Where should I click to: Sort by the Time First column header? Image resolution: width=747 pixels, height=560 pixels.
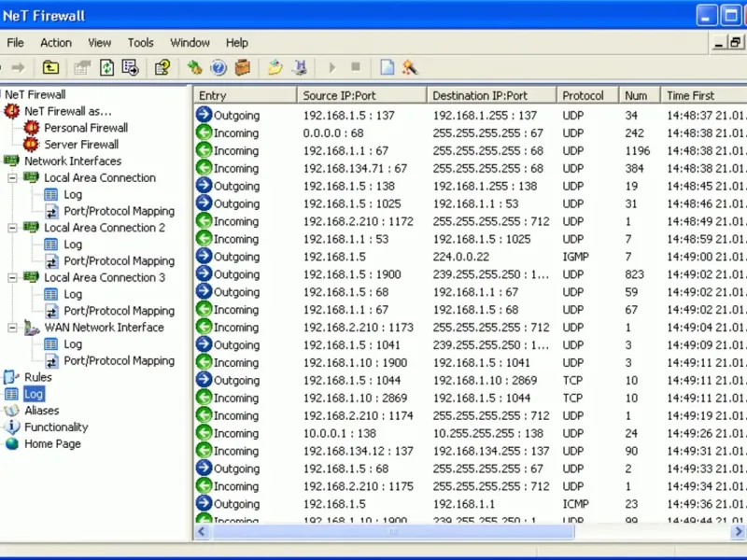click(x=704, y=95)
